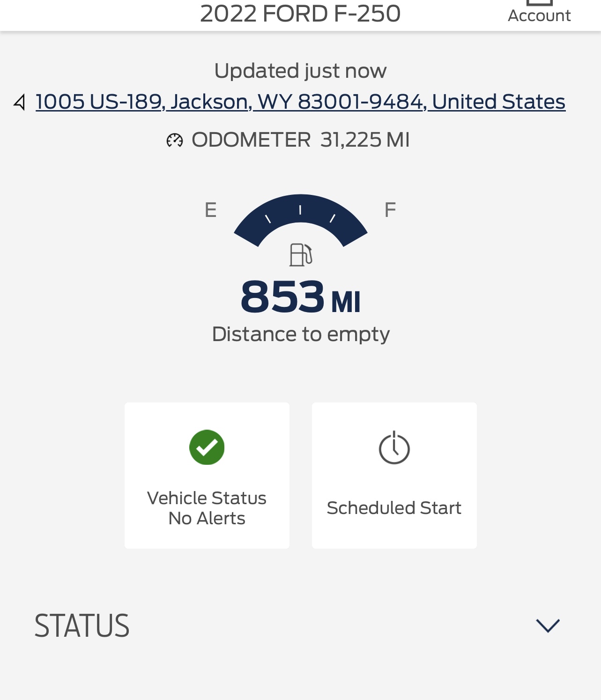
Task: Select the odometer 31,225 MI reading
Action: 364,140
